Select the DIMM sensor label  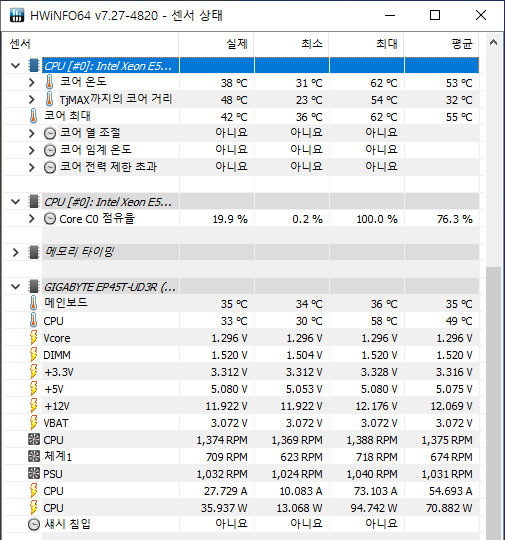(57, 355)
